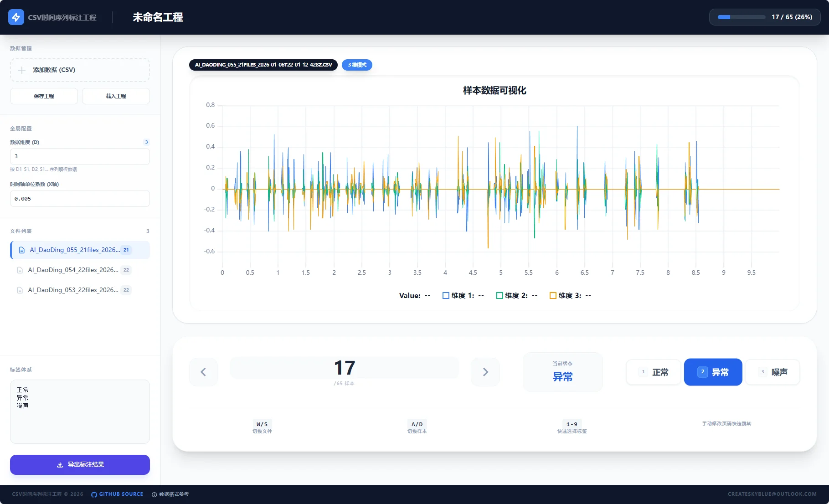Screen dimensions: 829x504
Task: Go to previous sample with left chevron
Action: (203, 372)
